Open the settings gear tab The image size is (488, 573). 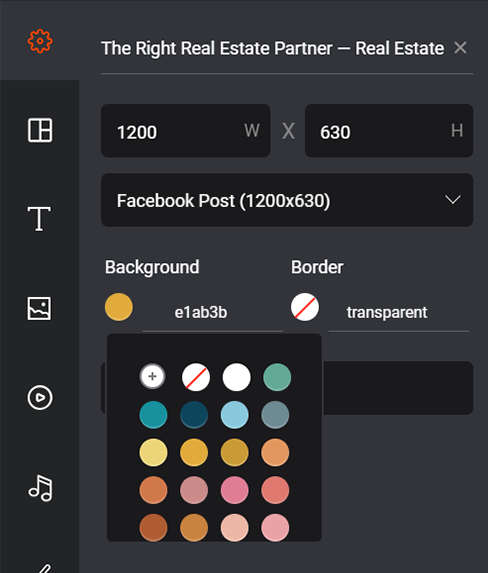click(x=40, y=41)
